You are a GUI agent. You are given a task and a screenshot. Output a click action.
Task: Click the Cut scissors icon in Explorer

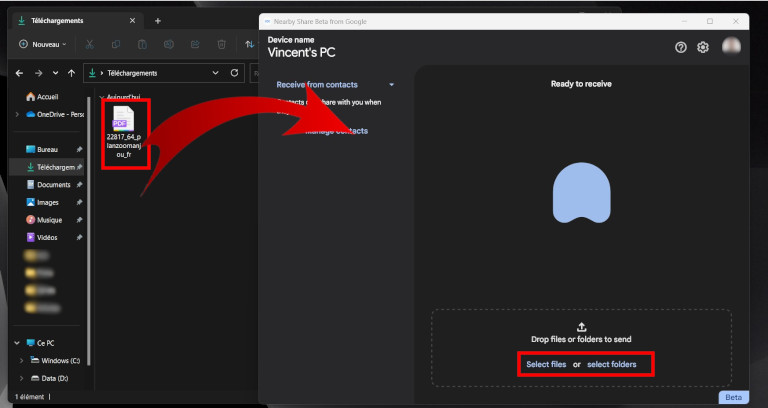coord(89,44)
